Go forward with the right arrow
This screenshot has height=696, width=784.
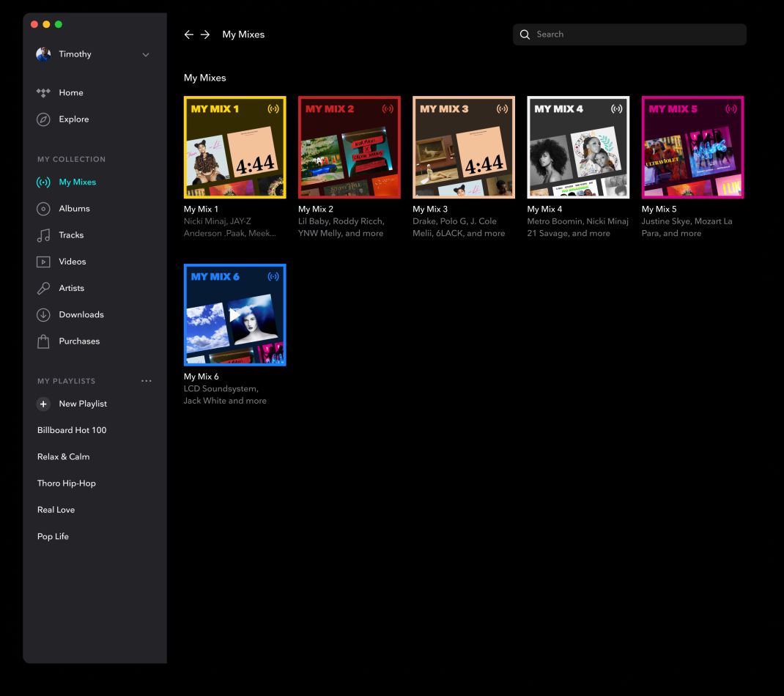[x=205, y=34]
